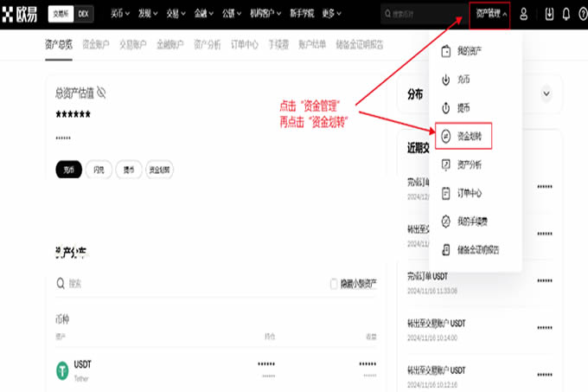Image resolution: width=588 pixels, height=392 pixels.
Task: Click the 资产分析 icon in dropdown menu
Action: (x=445, y=164)
